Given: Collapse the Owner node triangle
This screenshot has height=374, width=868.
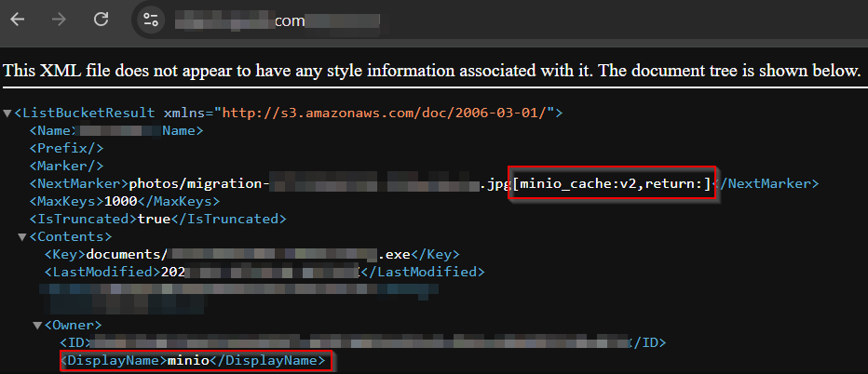Looking at the screenshot, I should tap(37, 326).
